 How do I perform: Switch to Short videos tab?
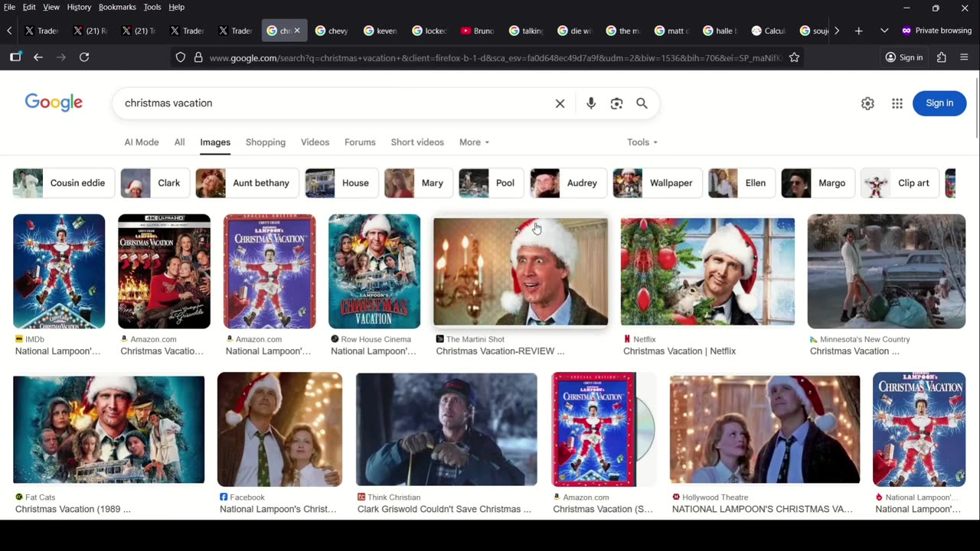tap(417, 142)
